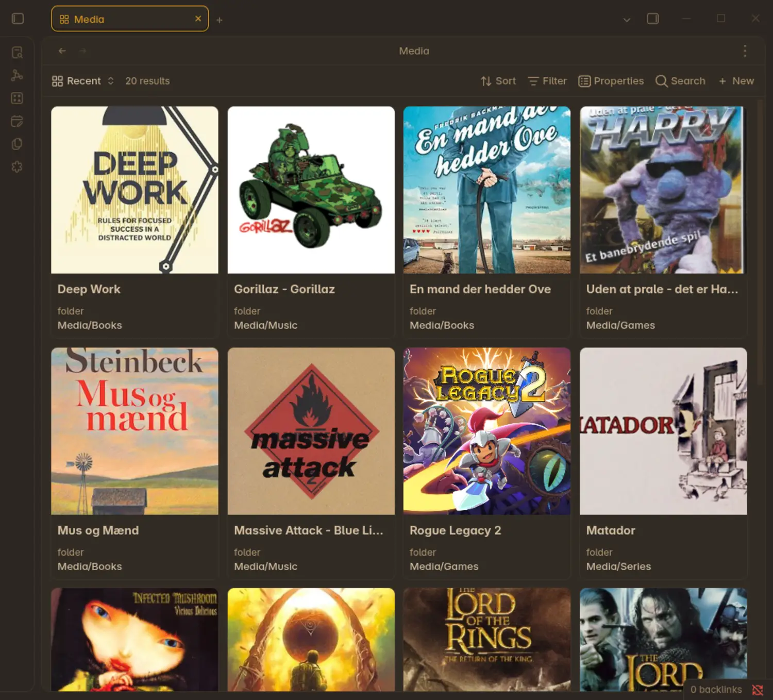773x700 pixels.
Task: Click the 'En mand der hedder Ove' title
Action: [480, 289]
